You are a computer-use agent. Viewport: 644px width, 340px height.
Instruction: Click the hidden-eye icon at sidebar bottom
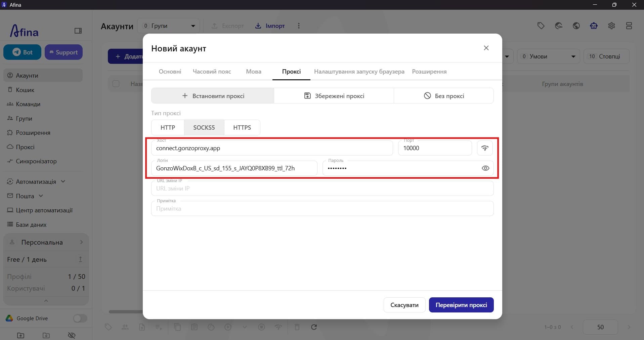point(72,335)
